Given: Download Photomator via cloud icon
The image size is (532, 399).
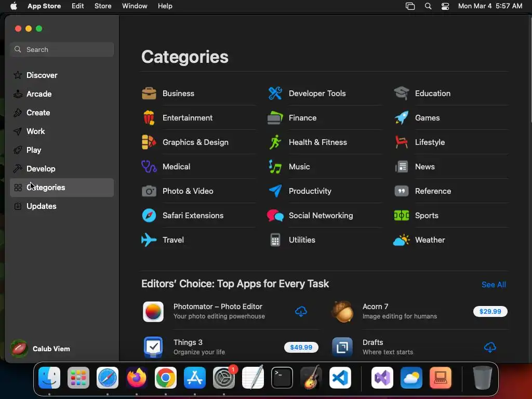Looking at the screenshot, I should tap(301, 312).
